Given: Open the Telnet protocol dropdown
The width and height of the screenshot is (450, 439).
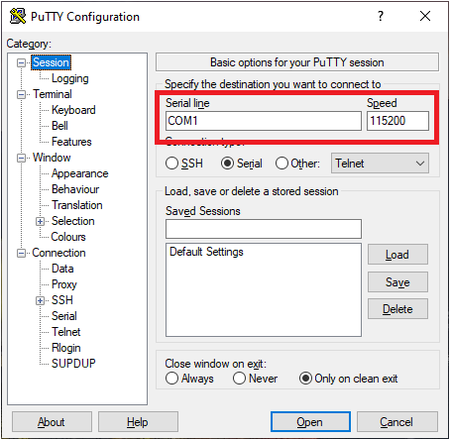Looking at the screenshot, I should (380, 163).
